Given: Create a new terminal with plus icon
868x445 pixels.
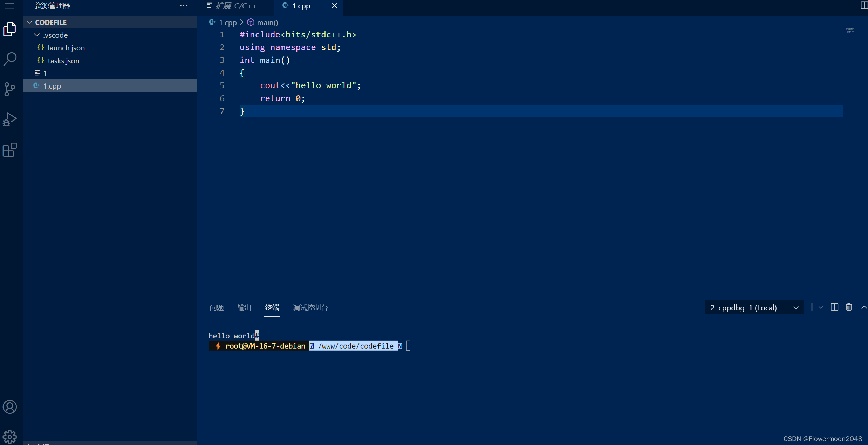Looking at the screenshot, I should coord(812,307).
